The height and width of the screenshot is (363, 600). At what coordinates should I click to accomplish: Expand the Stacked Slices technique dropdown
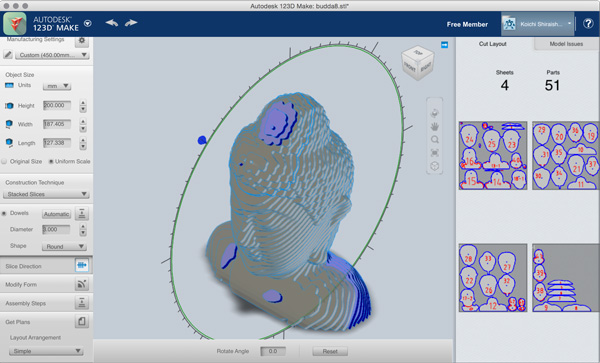click(46, 194)
